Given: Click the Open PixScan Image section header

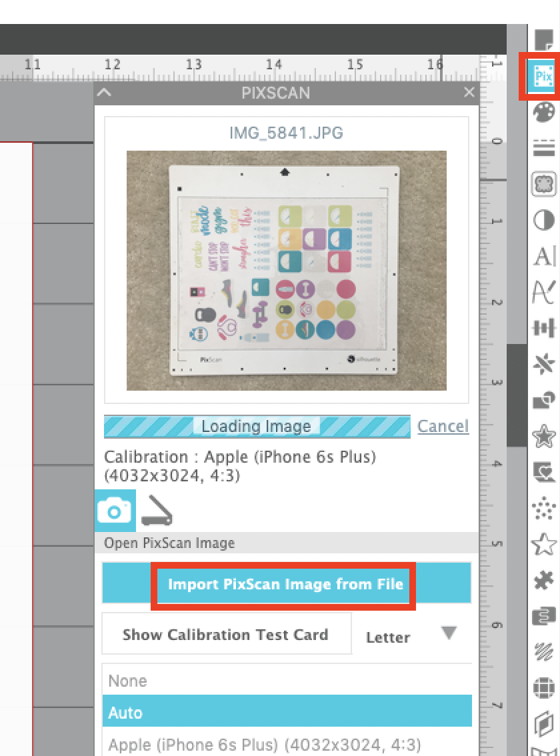Looking at the screenshot, I should pos(287,543).
